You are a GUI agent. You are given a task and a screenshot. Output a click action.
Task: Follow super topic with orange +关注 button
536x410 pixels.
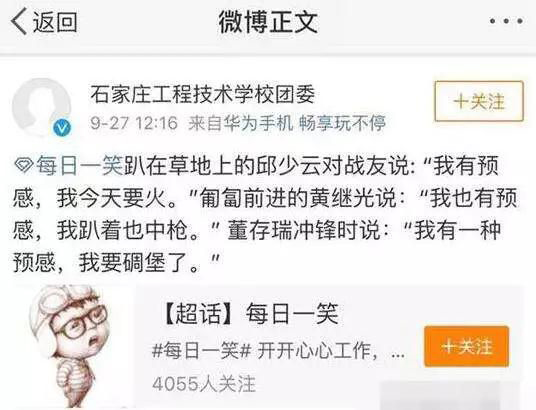(x=467, y=346)
